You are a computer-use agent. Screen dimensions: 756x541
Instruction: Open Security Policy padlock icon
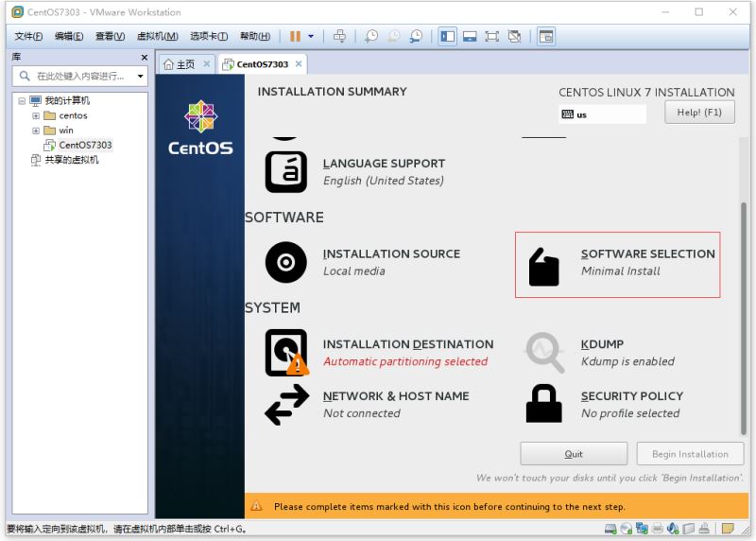543,404
